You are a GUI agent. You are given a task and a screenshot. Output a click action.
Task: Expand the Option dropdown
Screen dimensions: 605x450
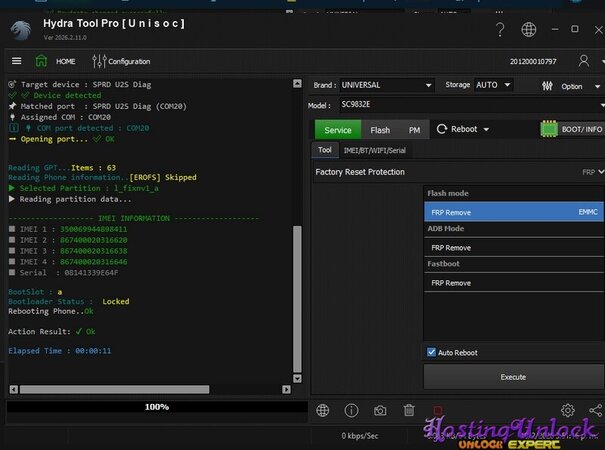571,86
